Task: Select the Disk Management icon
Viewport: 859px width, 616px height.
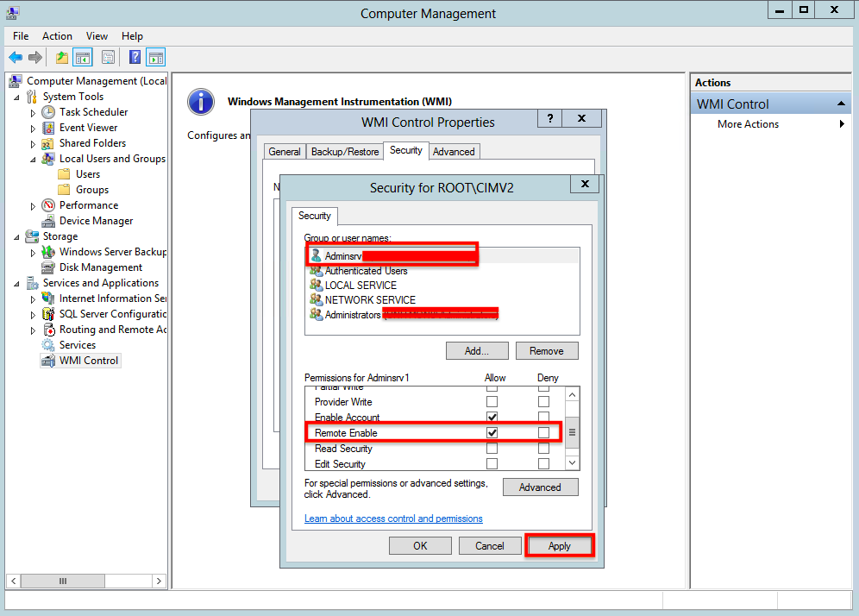Action: [x=48, y=267]
